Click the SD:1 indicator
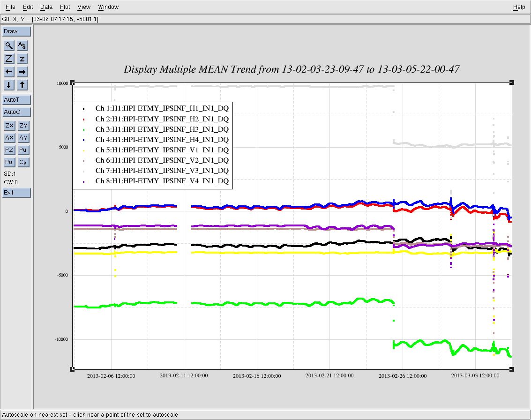Viewport: 531px width, 420px height. pos(10,174)
